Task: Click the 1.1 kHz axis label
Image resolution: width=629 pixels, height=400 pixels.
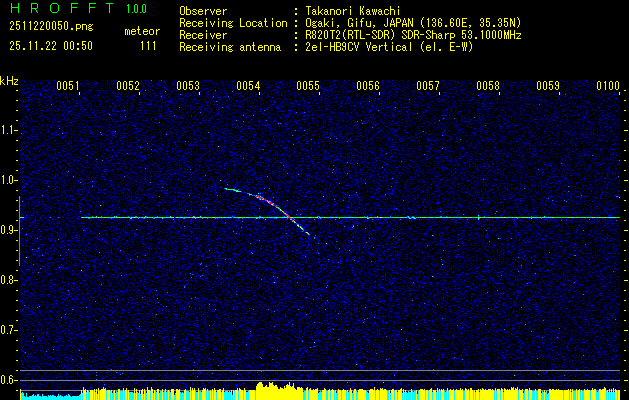Action: [8, 130]
